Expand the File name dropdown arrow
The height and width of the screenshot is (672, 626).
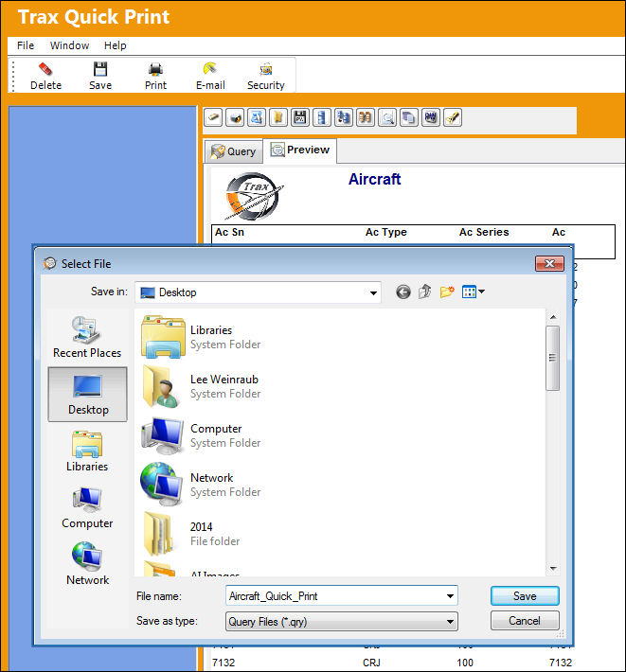pos(450,596)
